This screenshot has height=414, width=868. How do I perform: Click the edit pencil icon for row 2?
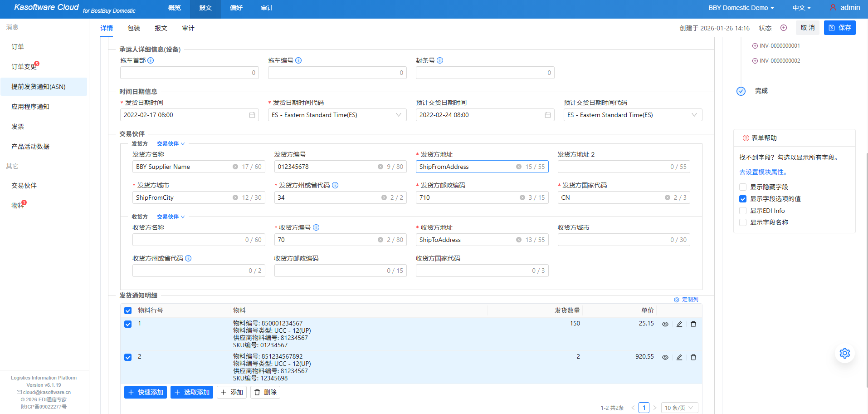tap(679, 357)
